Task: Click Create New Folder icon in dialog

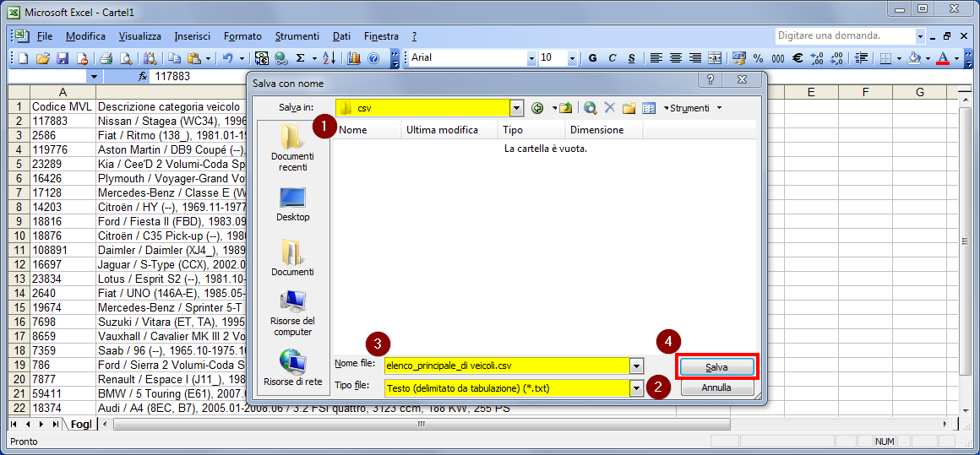Action: [629, 108]
